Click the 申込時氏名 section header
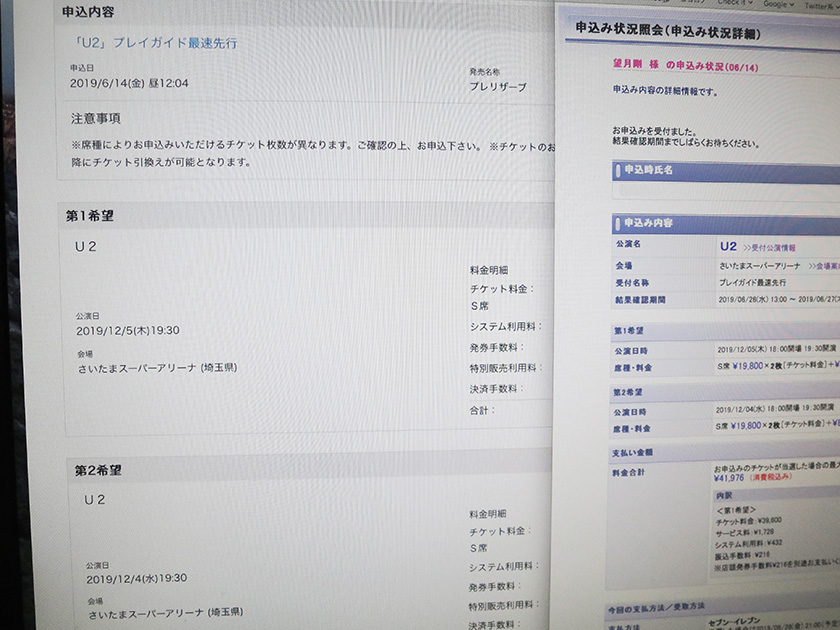Viewport: 840px width, 630px height. (726, 171)
